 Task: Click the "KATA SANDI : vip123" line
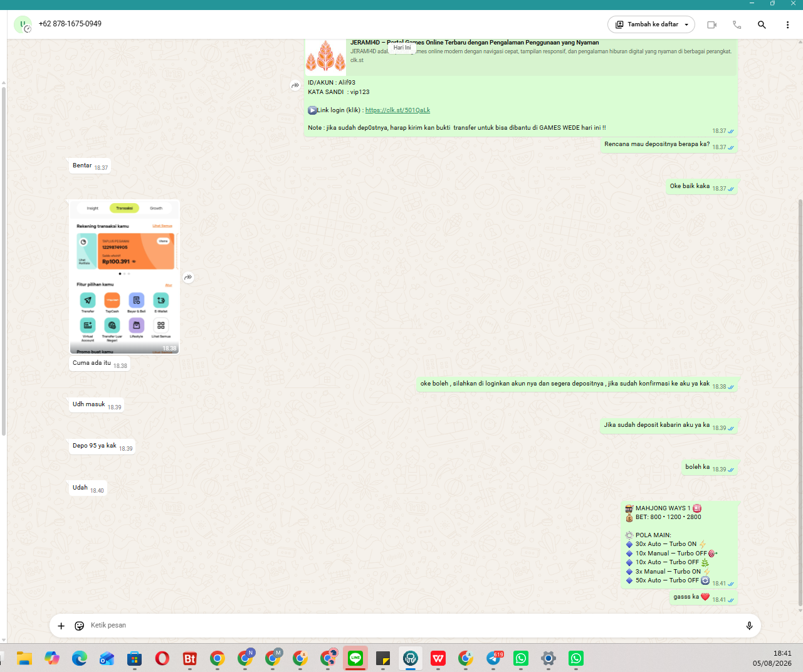tap(339, 92)
